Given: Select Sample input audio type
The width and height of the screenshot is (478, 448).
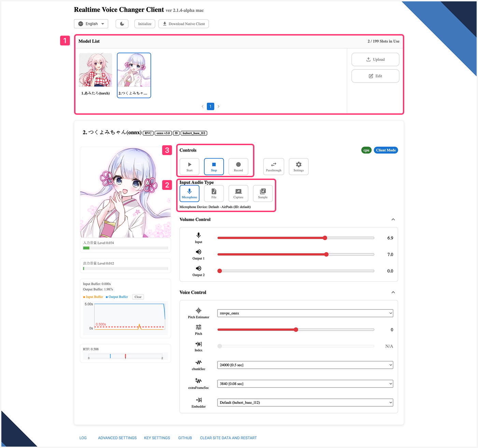Looking at the screenshot, I should [263, 193].
